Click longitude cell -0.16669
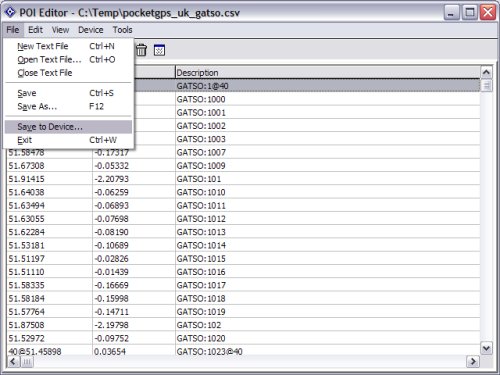This screenshot has width=500, height=375. [x=134, y=285]
